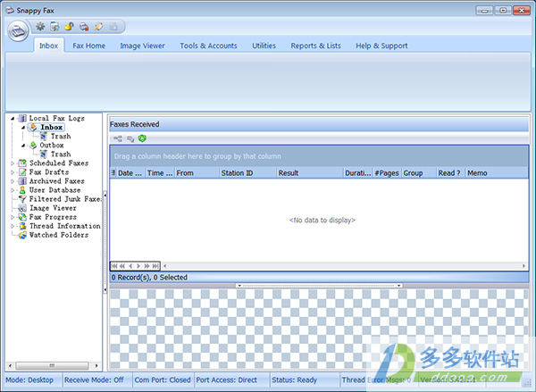The width and height of the screenshot is (536, 392).
Task: Expand the Scheduled Faxes tree node
Action: (x=13, y=163)
